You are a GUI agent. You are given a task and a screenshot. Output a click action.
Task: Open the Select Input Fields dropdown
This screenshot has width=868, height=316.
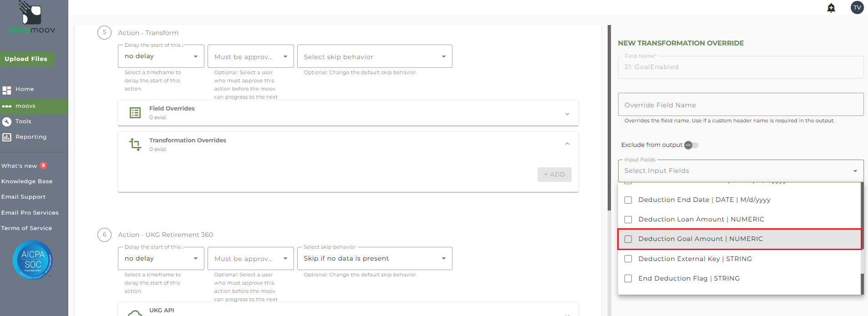point(740,171)
